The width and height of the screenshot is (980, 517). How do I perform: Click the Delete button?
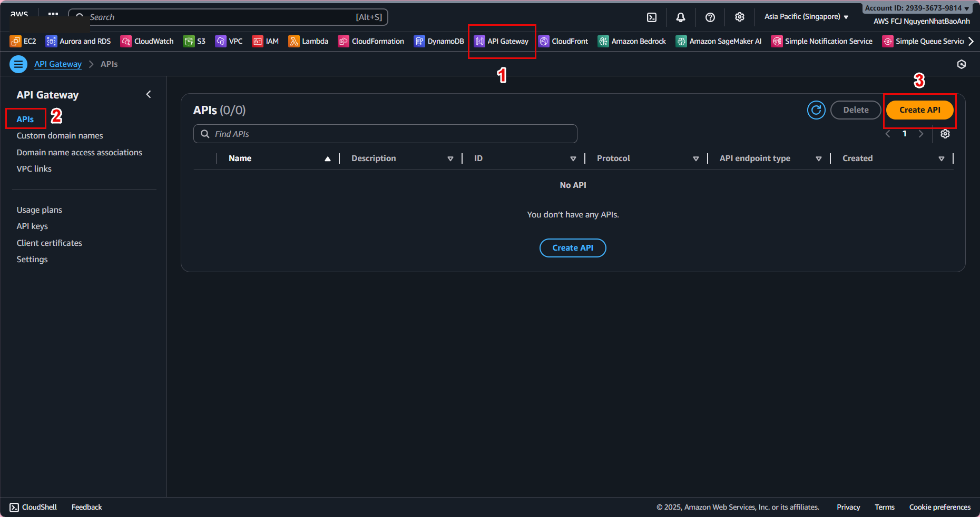856,110
